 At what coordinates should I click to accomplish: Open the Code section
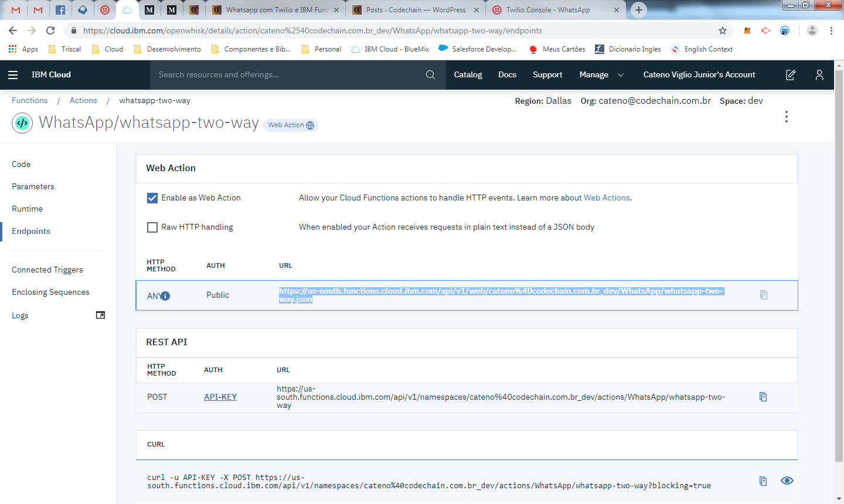click(x=21, y=165)
